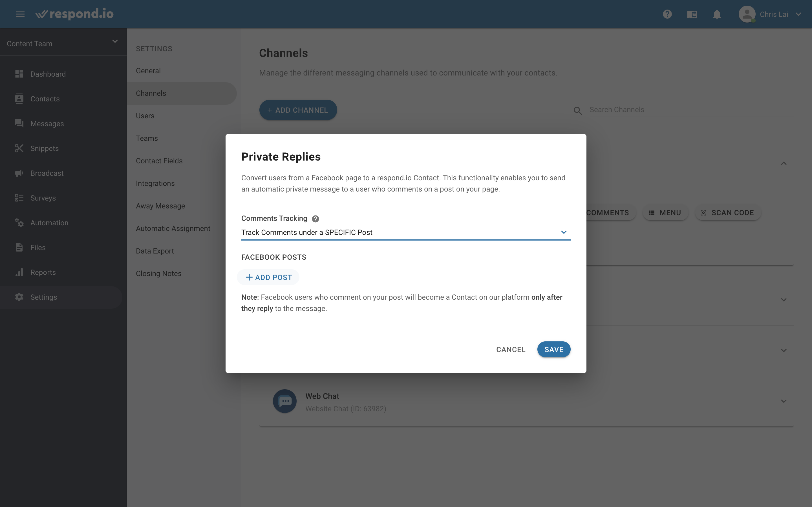Select Track Comments under SPECIFIC Post

click(x=406, y=232)
